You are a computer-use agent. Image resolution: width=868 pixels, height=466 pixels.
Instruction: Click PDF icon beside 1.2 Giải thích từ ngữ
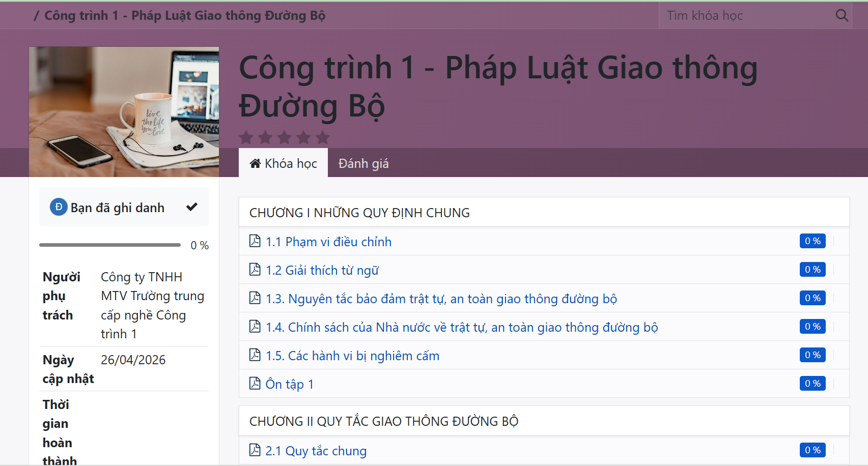255,269
